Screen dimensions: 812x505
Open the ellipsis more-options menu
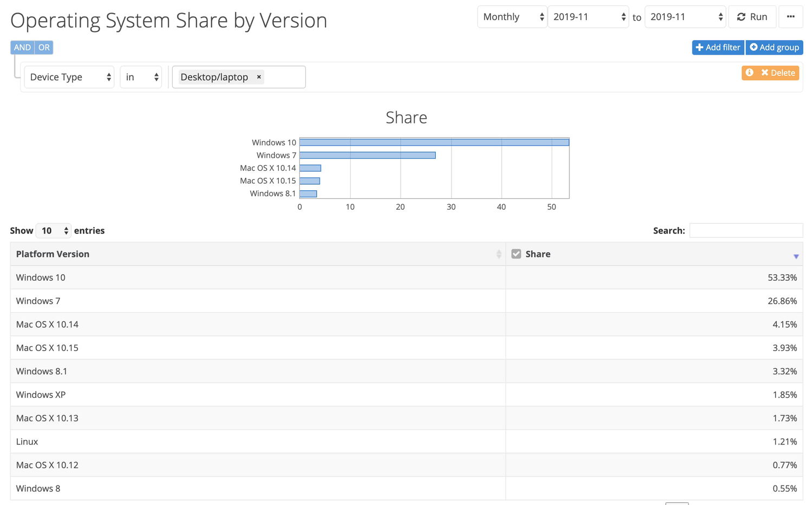[791, 16]
